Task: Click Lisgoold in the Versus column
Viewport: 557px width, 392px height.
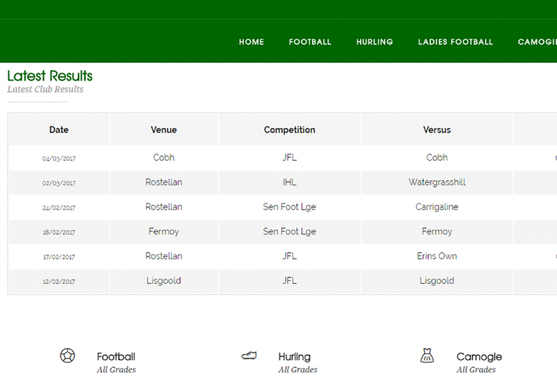Action: (437, 281)
